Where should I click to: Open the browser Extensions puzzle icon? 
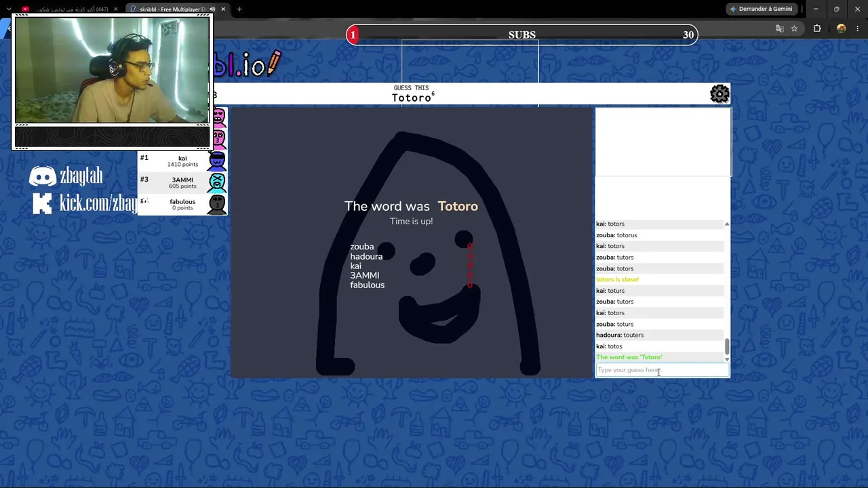point(817,28)
